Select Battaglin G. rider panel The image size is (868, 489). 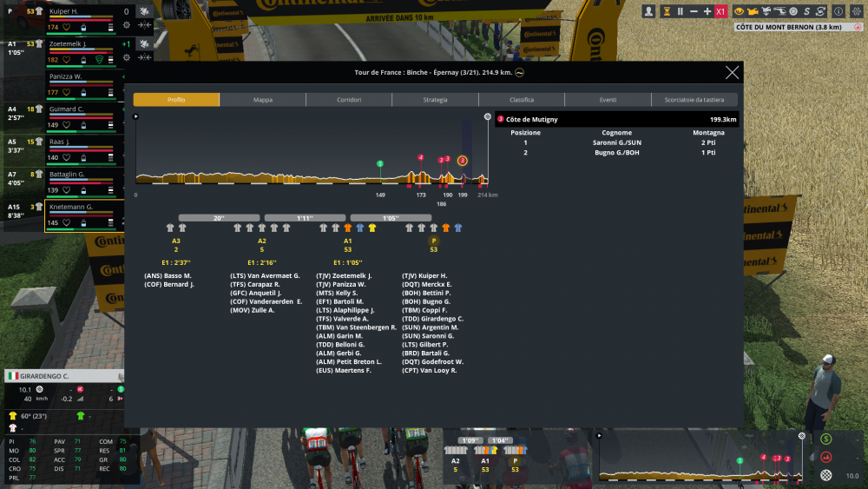pos(83,182)
